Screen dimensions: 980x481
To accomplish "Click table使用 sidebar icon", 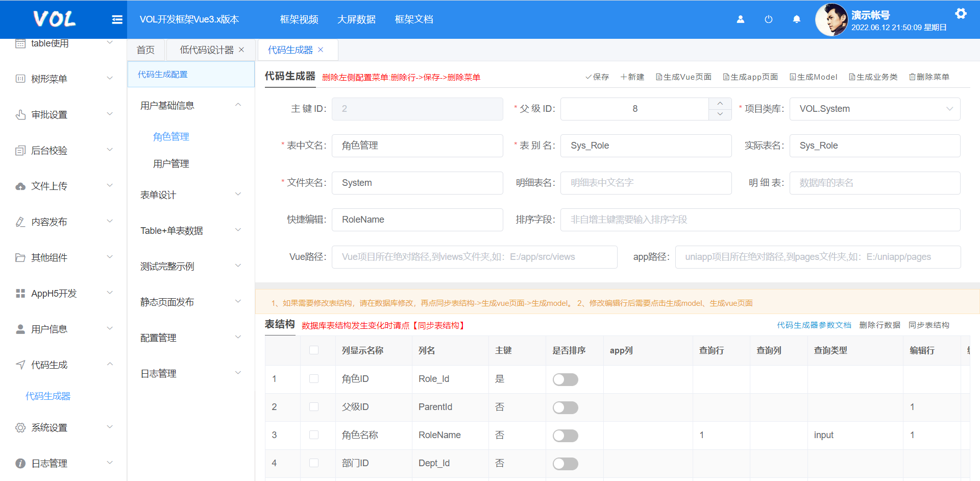I will pyautogui.click(x=20, y=43).
